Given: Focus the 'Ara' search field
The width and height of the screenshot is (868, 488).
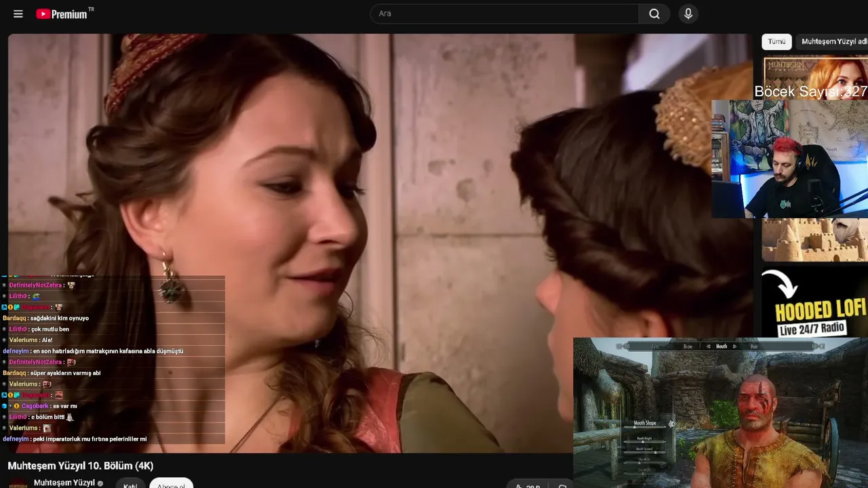Looking at the screenshot, I should (505, 14).
